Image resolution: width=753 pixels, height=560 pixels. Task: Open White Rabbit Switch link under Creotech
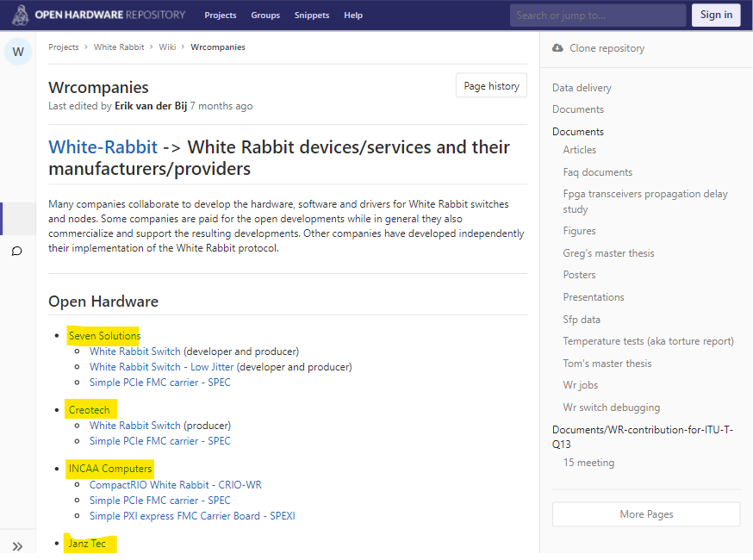coord(135,426)
